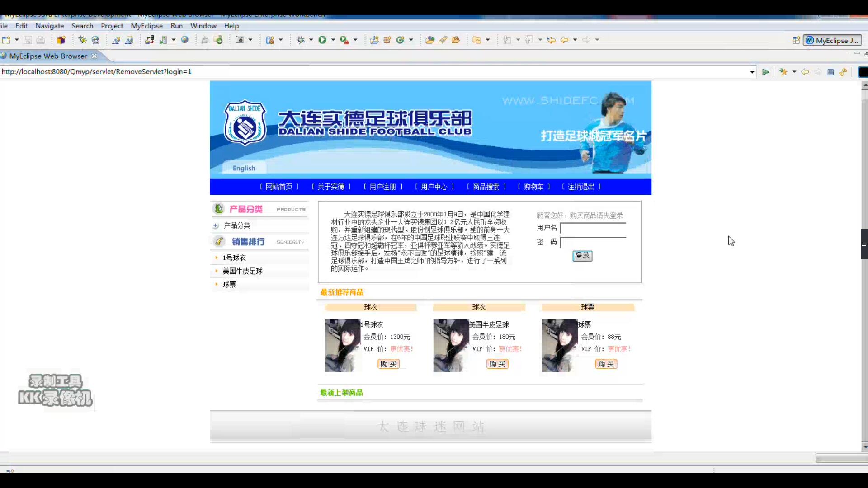The image size is (868, 488).
Task: Open the Window menu
Action: (x=203, y=26)
